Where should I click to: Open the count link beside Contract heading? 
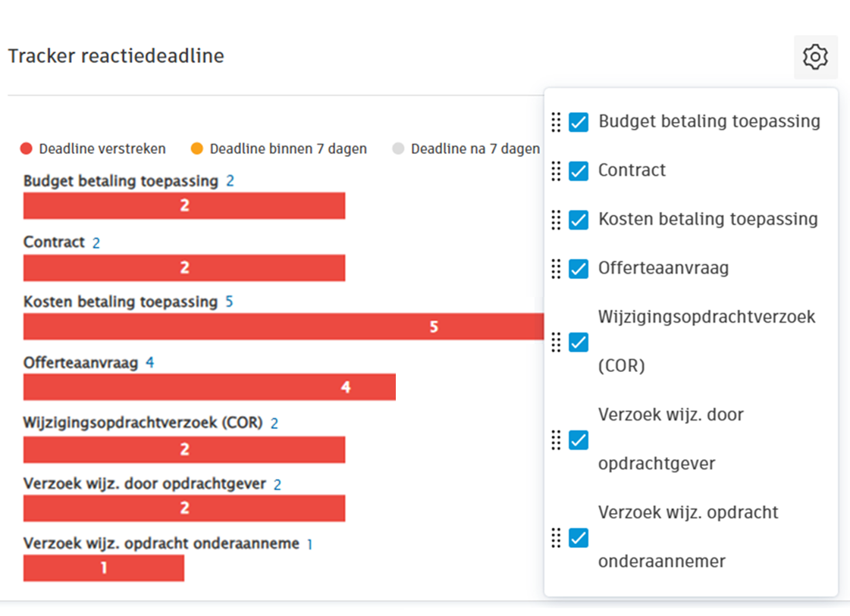(x=96, y=243)
